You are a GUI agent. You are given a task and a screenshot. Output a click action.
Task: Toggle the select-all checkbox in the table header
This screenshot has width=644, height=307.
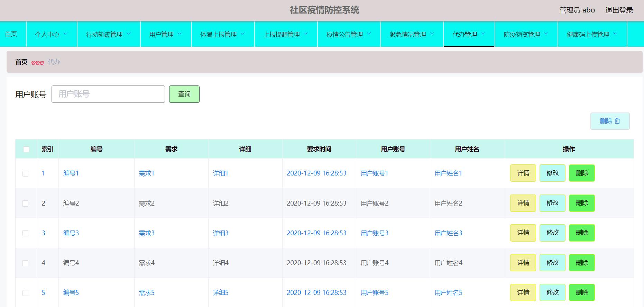(x=26, y=149)
